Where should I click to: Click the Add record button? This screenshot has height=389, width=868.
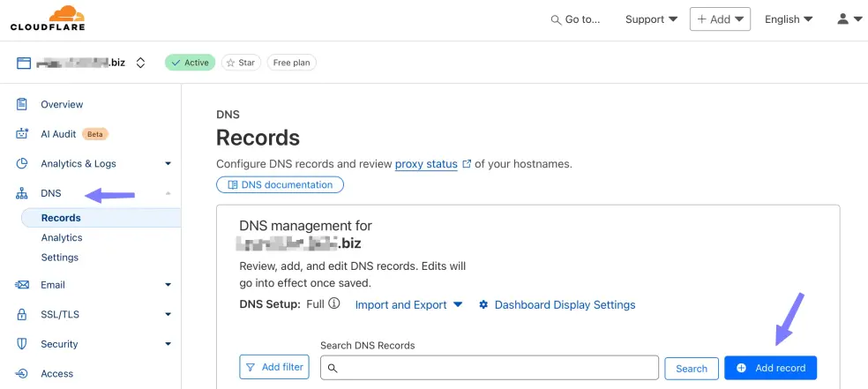pyautogui.click(x=770, y=368)
